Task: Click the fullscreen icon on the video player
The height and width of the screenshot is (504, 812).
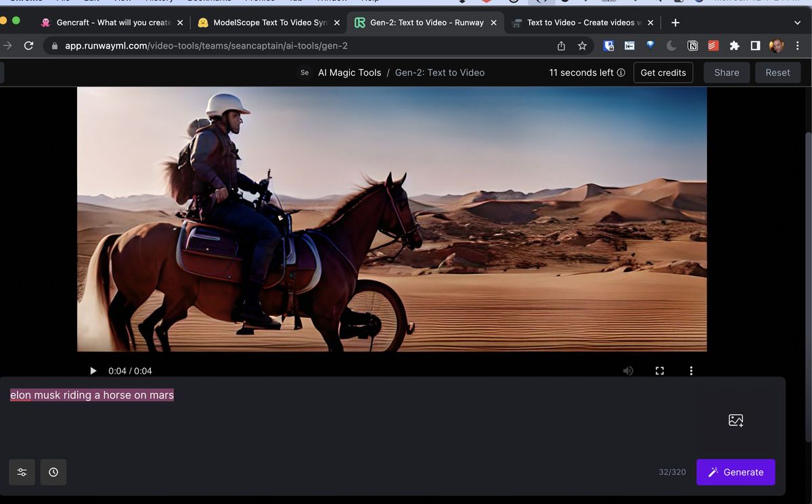Action: (x=660, y=370)
